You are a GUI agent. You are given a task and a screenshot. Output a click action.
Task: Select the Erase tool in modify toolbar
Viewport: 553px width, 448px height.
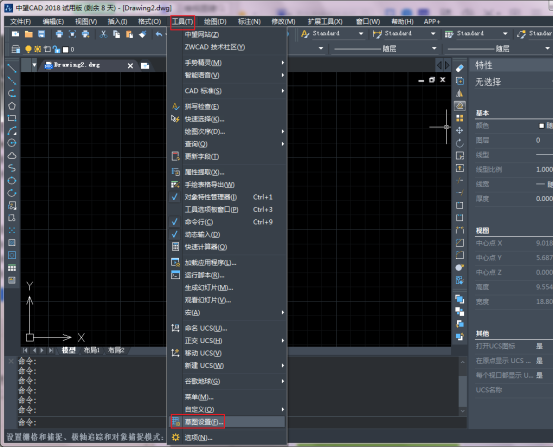coord(460,68)
